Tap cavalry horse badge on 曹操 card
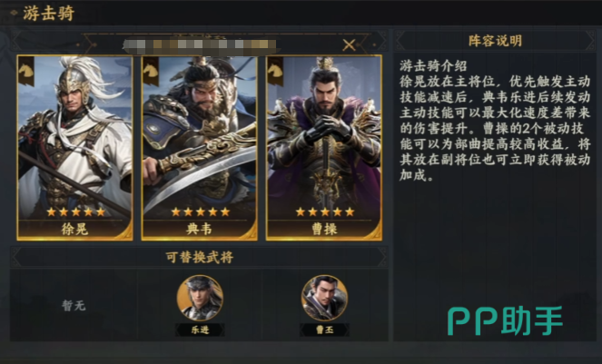The width and height of the screenshot is (602, 364). coord(275,71)
